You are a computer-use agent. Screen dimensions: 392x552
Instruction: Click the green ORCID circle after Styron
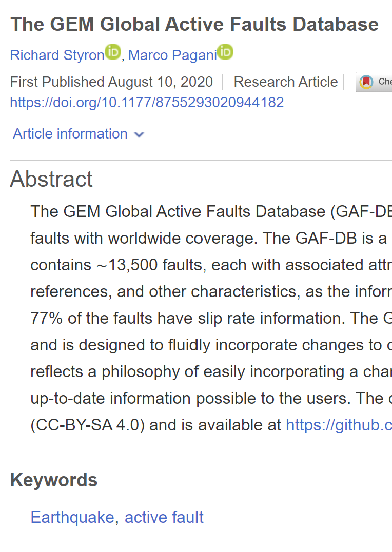113,51
